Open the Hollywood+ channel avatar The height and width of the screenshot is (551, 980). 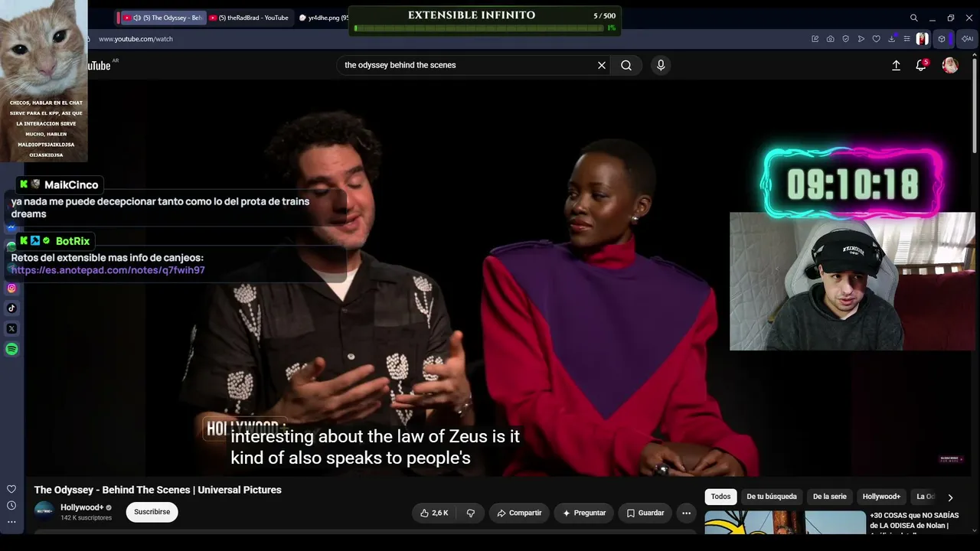pyautogui.click(x=44, y=512)
